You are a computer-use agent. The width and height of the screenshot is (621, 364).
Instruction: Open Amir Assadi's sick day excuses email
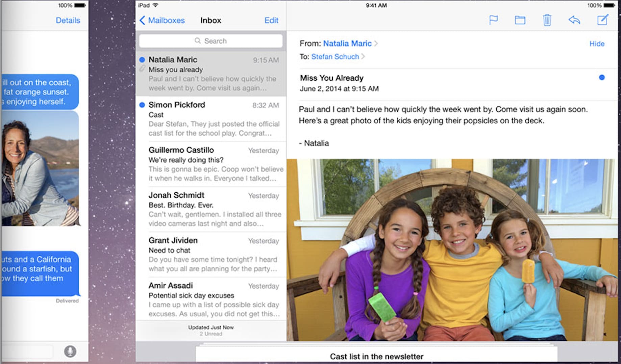point(211,299)
